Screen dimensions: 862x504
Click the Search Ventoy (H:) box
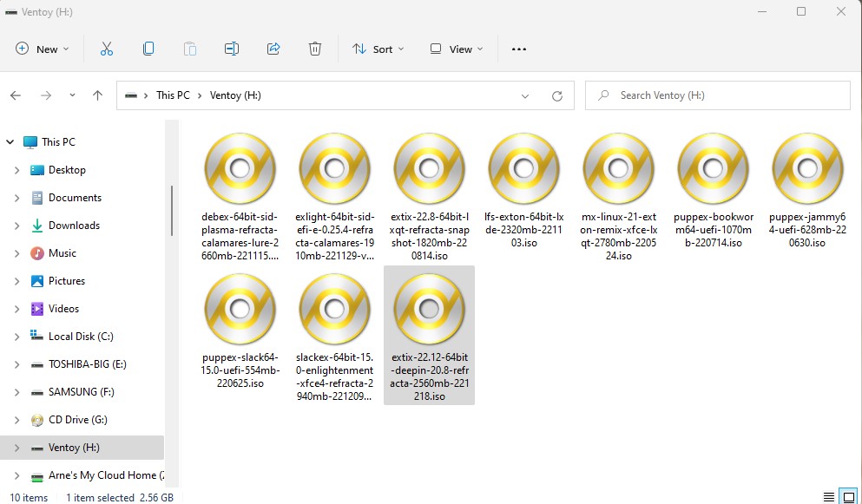717,95
